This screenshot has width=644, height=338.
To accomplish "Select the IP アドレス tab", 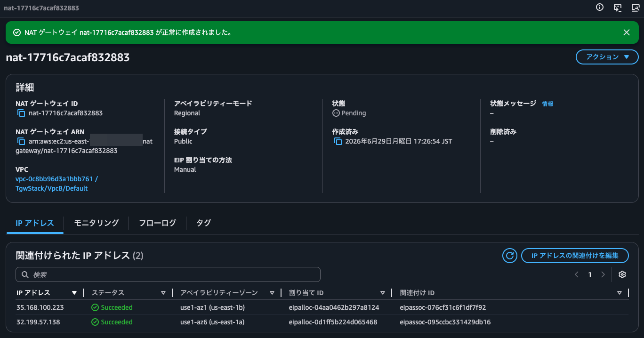I will 35,223.
